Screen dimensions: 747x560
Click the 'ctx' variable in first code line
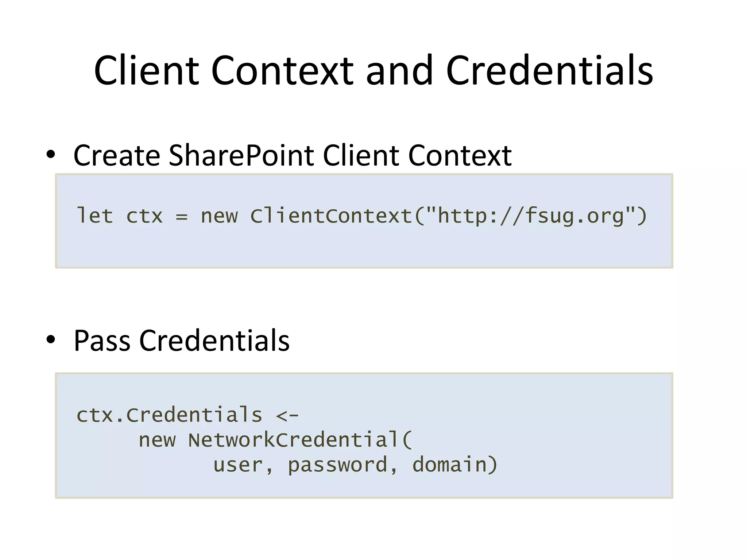tap(144, 216)
